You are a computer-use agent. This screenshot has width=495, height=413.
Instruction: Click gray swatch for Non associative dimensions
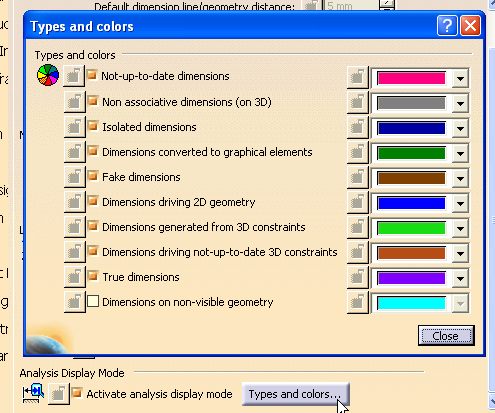(x=411, y=103)
